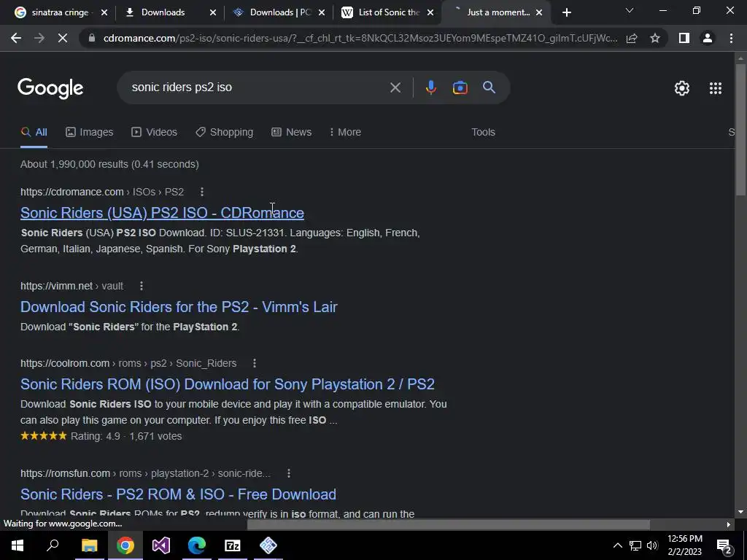Search by image with the camera icon
747x560 pixels.
click(x=460, y=87)
